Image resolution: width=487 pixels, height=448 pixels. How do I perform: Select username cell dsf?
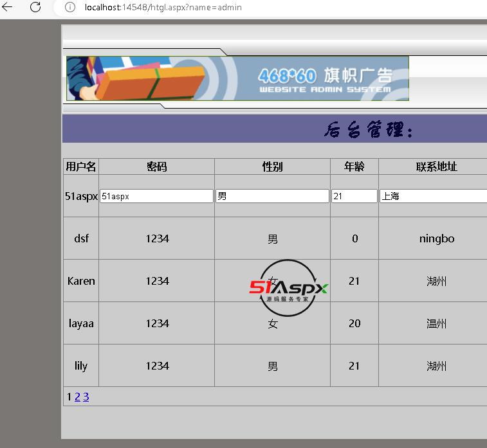point(81,238)
